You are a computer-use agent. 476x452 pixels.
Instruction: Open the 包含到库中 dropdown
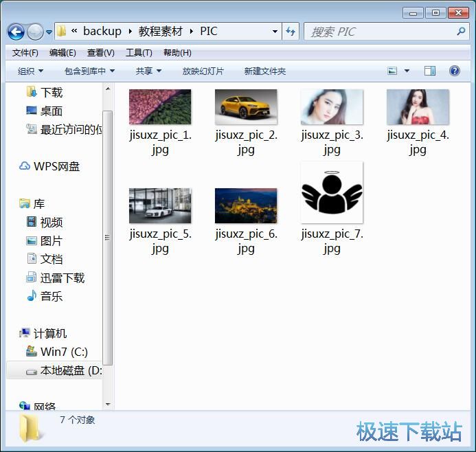click(x=89, y=71)
